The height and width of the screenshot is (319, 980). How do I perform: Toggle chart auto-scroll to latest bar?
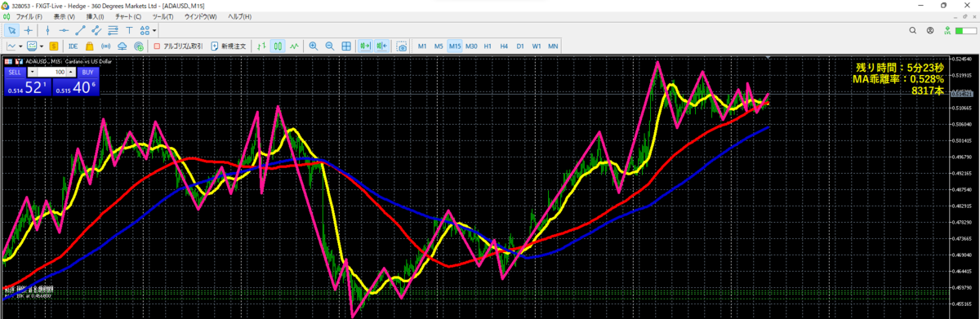[x=365, y=47]
